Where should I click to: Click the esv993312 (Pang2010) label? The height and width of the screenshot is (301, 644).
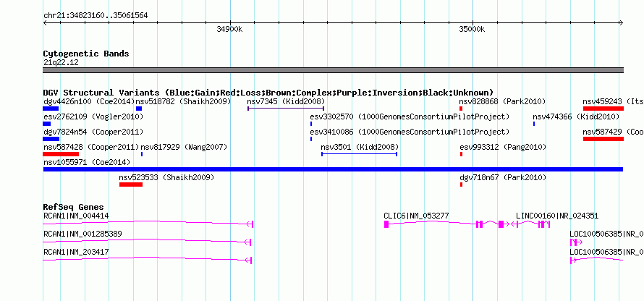click(x=503, y=147)
